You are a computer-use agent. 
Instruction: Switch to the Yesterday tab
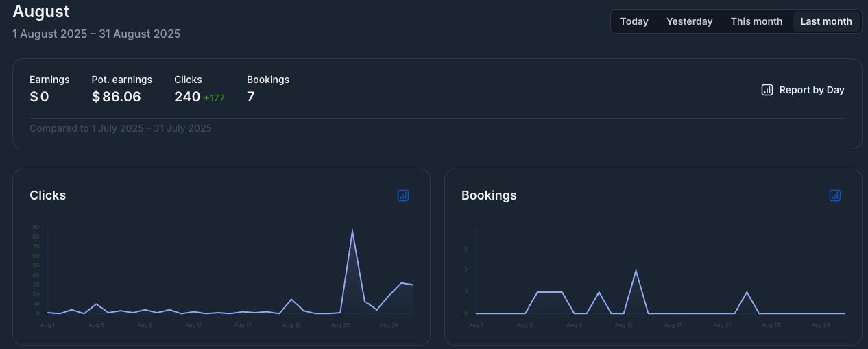click(x=689, y=21)
